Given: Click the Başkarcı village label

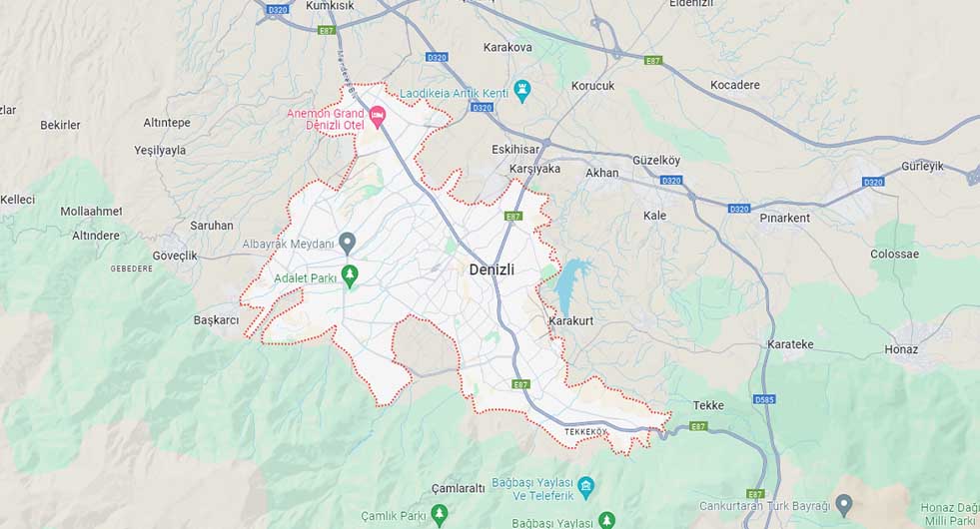Looking at the screenshot, I should (x=216, y=320).
